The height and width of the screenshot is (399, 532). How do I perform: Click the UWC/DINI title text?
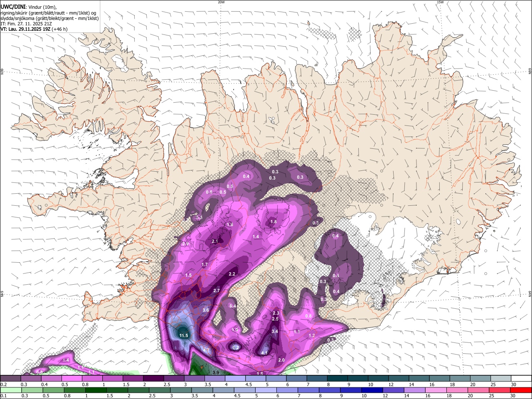pos(13,6)
